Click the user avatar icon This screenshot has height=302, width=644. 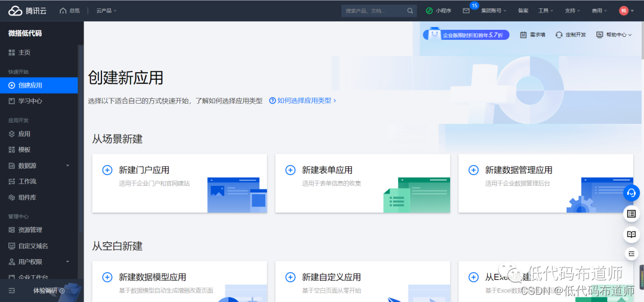pyautogui.click(x=624, y=11)
